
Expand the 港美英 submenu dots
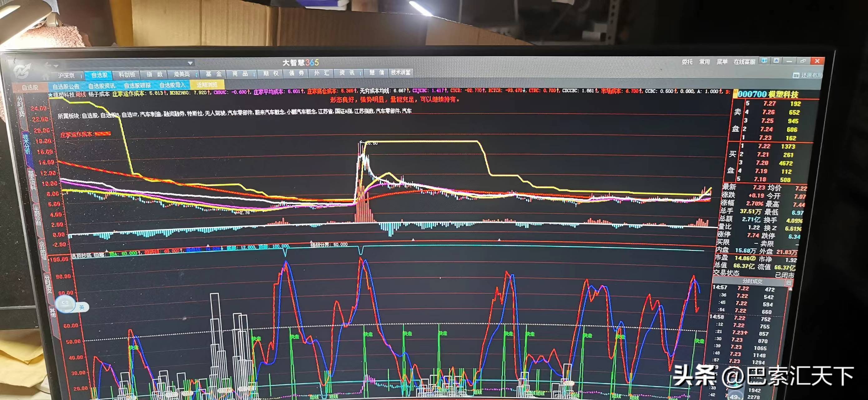point(196,75)
